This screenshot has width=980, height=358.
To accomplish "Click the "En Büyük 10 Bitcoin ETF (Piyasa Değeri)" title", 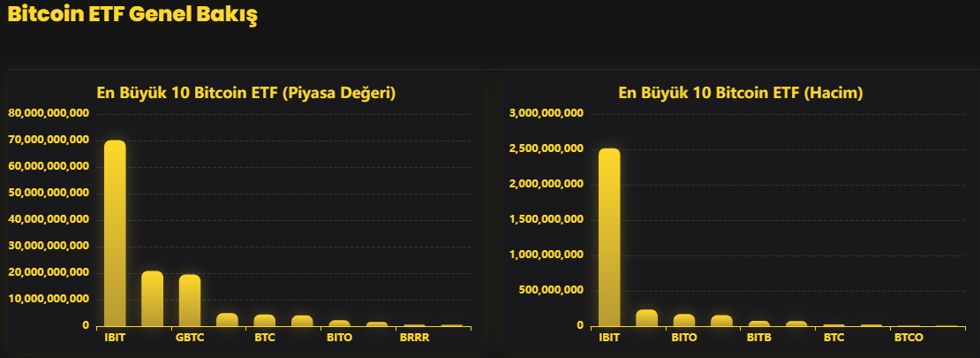I will click(245, 93).
